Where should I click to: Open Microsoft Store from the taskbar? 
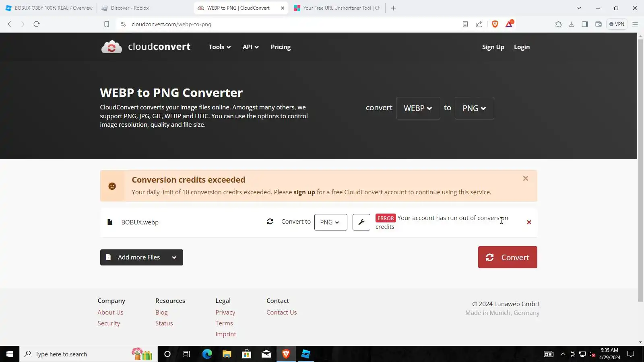246,354
